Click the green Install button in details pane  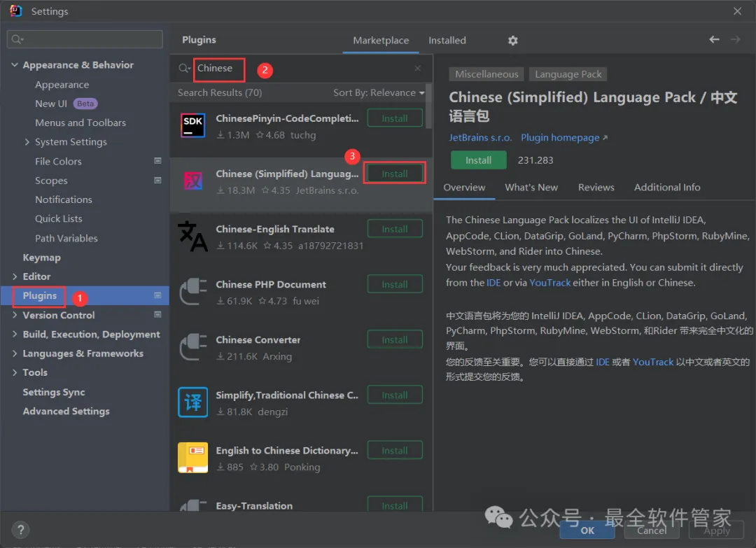pyautogui.click(x=478, y=160)
